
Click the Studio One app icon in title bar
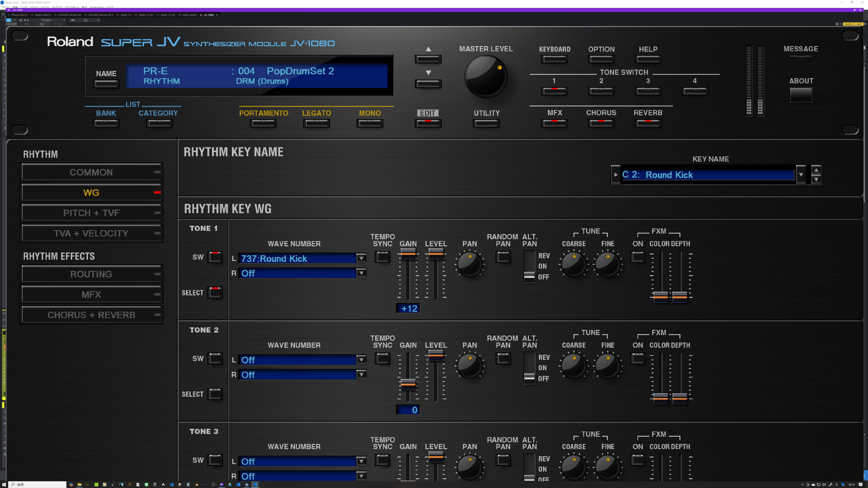2,2
